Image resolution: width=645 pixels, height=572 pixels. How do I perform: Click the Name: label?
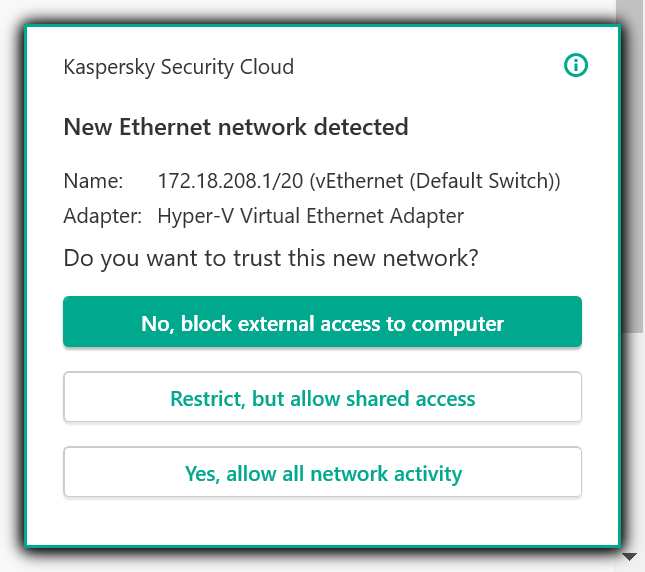93,181
